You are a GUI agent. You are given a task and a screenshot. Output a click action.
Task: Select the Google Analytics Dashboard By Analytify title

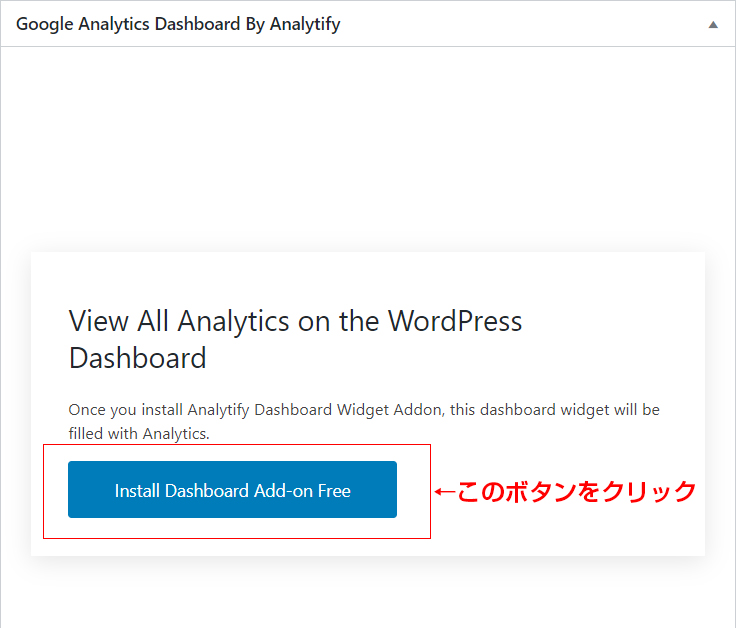click(x=178, y=24)
